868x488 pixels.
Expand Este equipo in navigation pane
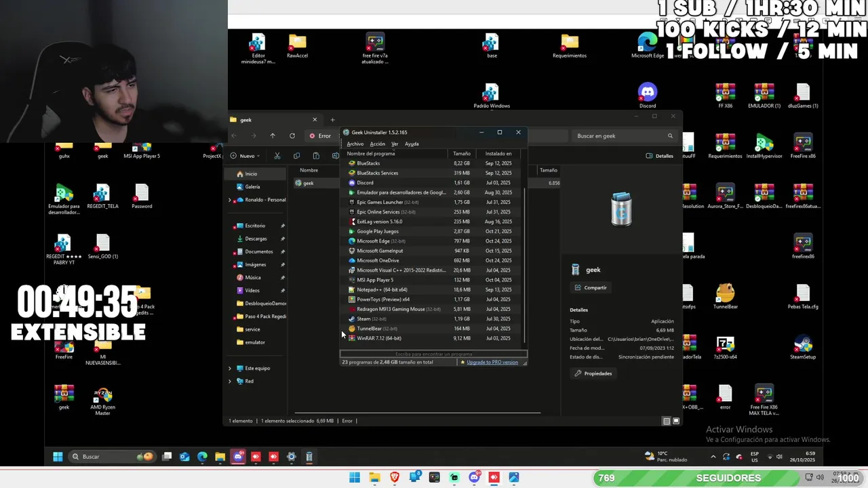230,368
